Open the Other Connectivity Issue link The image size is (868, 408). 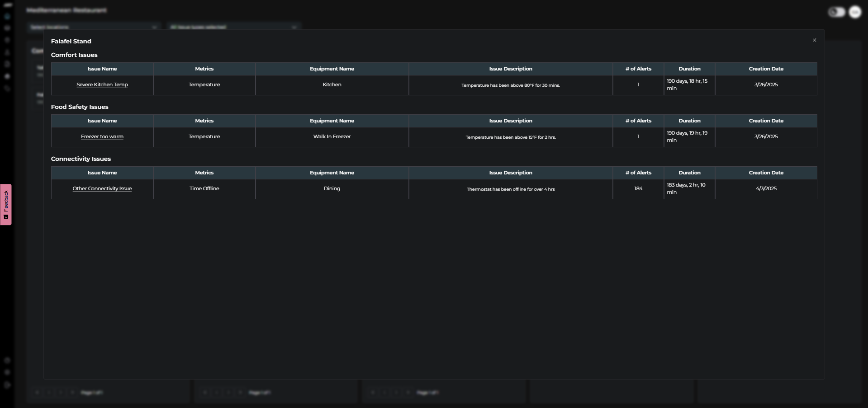[102, 189]
